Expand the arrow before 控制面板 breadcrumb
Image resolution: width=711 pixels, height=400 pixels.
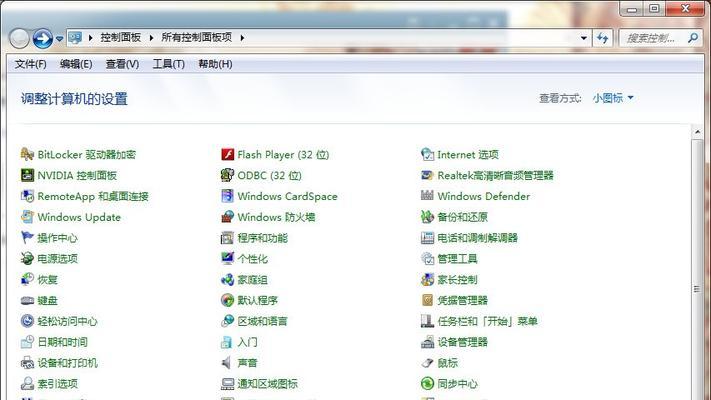point(90,38)
